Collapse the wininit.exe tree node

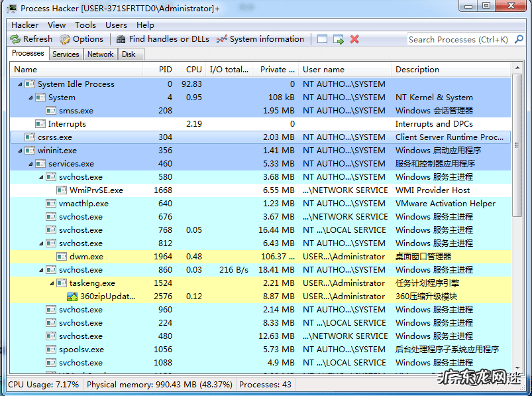click(x=20, y=151)
